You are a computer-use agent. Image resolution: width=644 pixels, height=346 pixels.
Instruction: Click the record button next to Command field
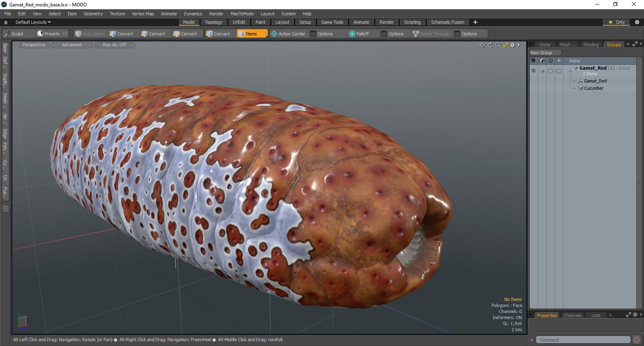636,340
